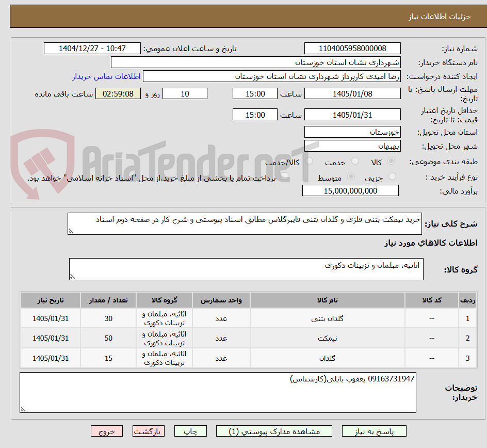Click the خروج exit button
Viewport: 487px width, 448px height.
point(107,431)
